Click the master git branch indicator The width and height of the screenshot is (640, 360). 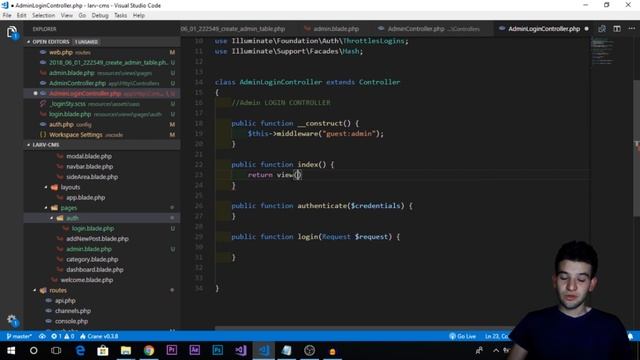click(x=19, y=336)
